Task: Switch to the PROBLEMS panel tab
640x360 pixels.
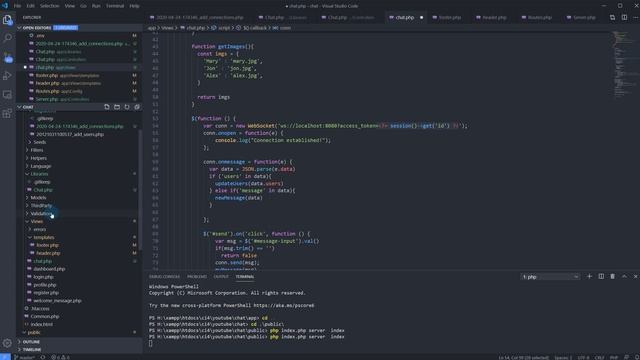Action: pos(197,276)
